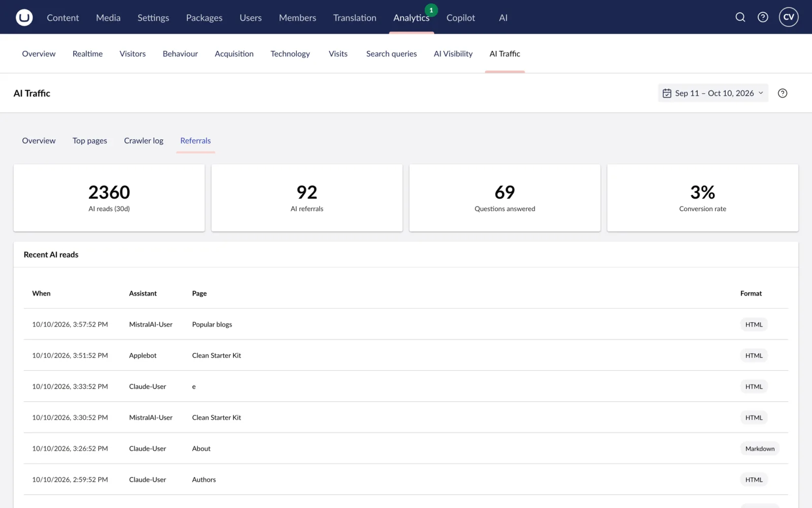
Task: Click the 2360 AI reads card
Action: (x=109, y=198)
